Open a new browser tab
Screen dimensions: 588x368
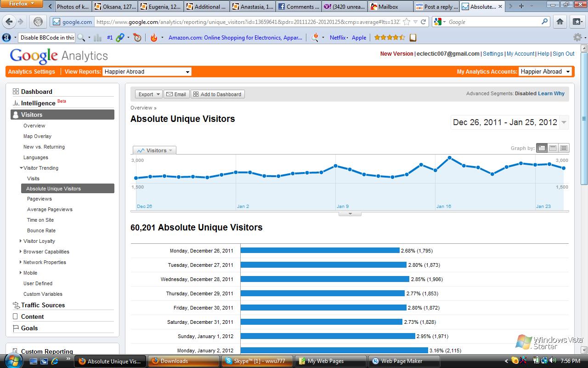point(521,6)
